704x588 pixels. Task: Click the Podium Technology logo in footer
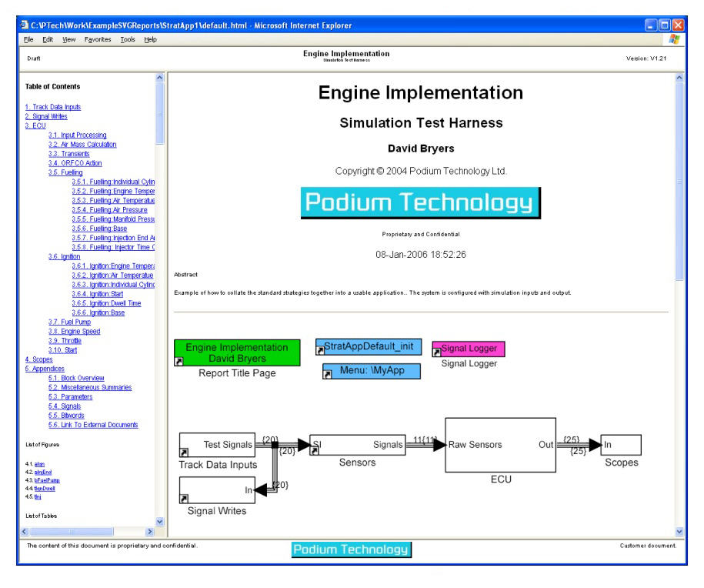(351, 550)
